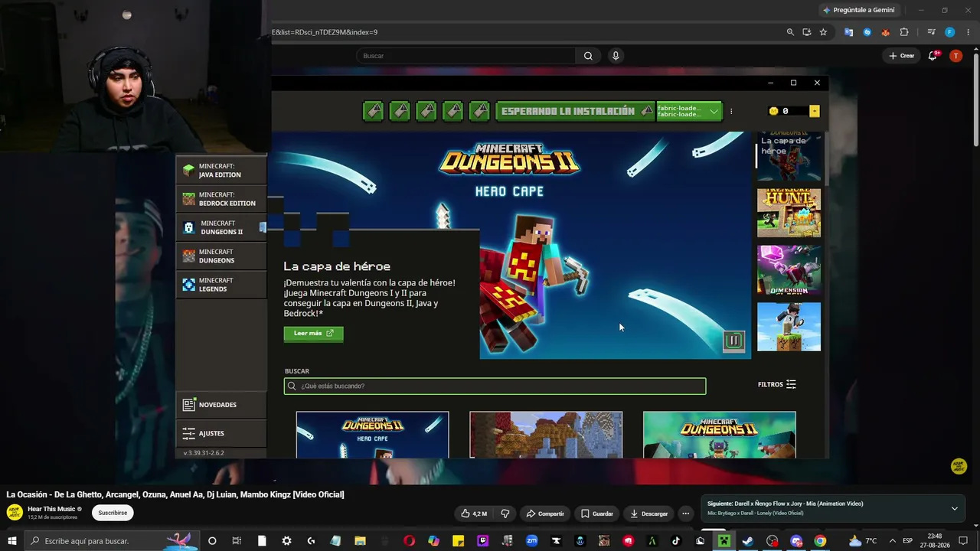Image resolution: width=980 pixels, height=551 pixels.
Task: Click Guardar to save the video
Action: (x=596, y=514)
